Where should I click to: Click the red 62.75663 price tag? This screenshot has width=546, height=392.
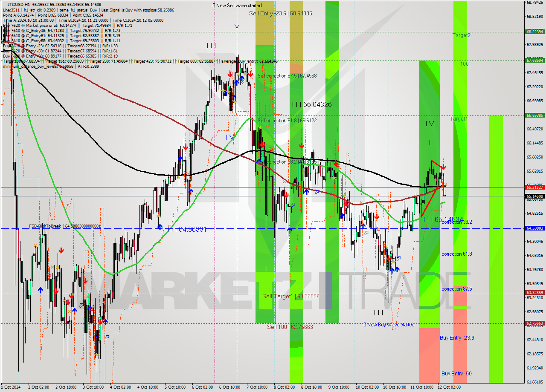pyautogui.click(x=535, y=323)
